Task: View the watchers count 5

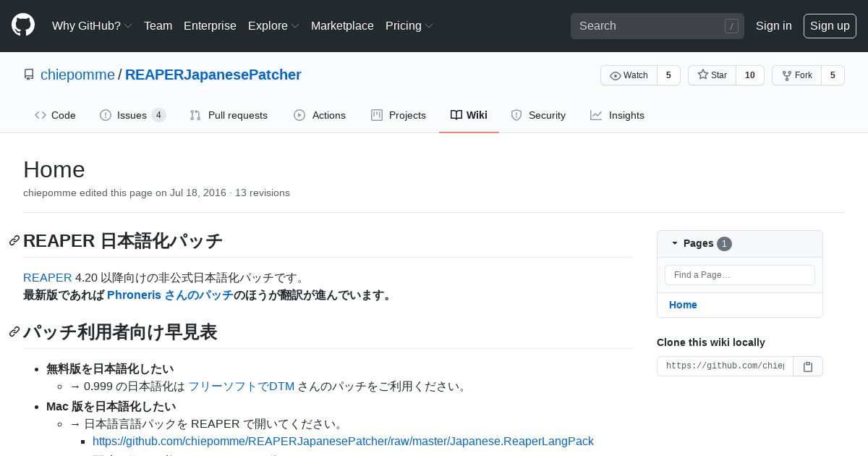Action: [668, 75]
